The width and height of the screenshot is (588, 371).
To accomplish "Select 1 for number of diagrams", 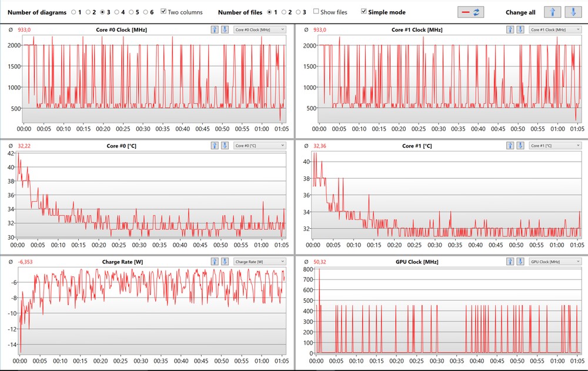I will (73, 12).
